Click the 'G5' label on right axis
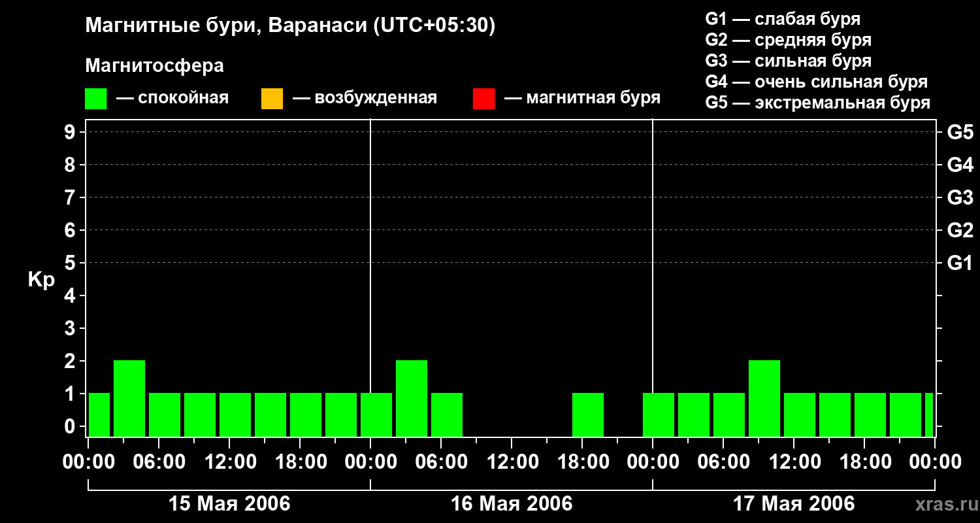Screen dimensions: 980x523 point(960,132)
